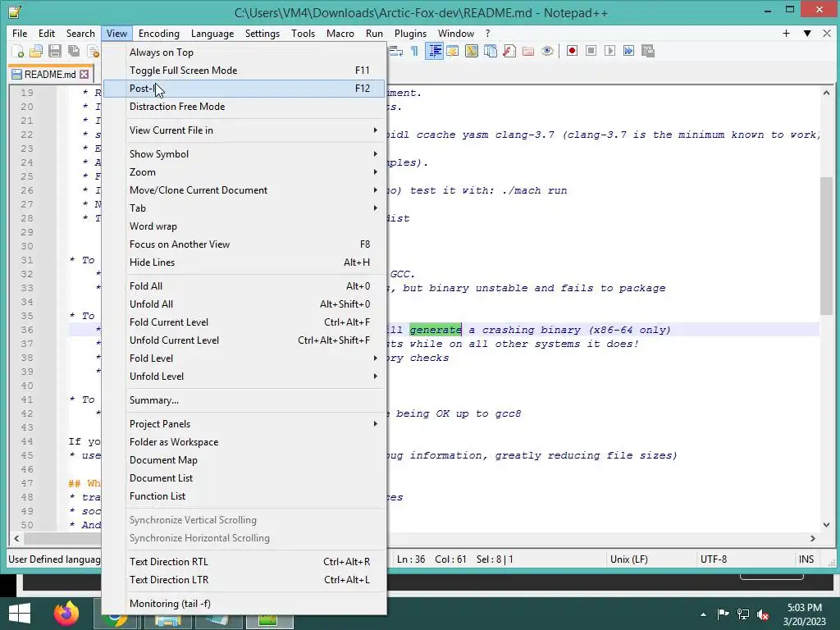Viewport: 840px width, 630px height.
Task: Toggle Folder as Workspace menu entry
Action: pos(244,442)
